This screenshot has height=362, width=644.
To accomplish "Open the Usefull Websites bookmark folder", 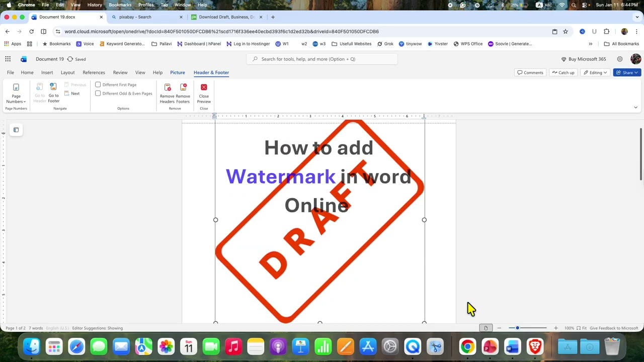I will point(351,44).
